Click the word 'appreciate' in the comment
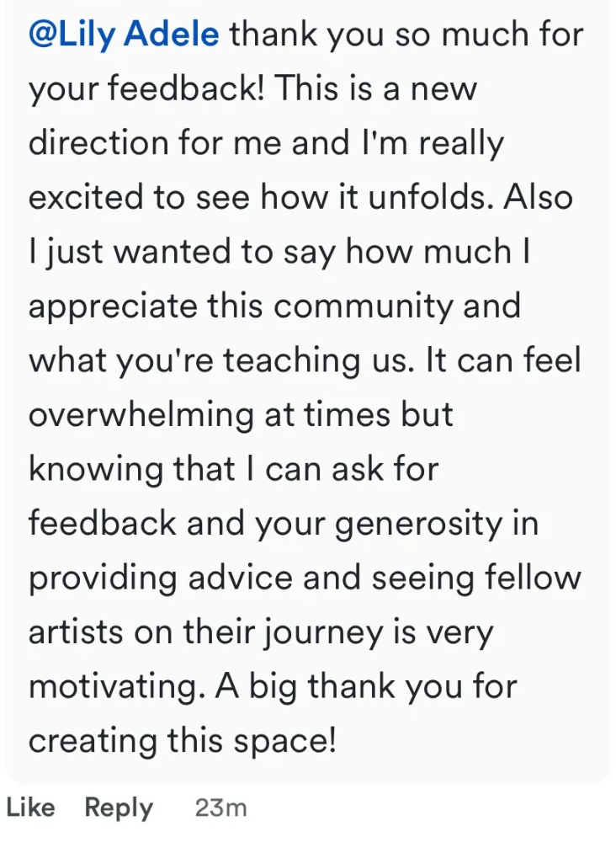This screenshot has height=842, width=616. 114,307
